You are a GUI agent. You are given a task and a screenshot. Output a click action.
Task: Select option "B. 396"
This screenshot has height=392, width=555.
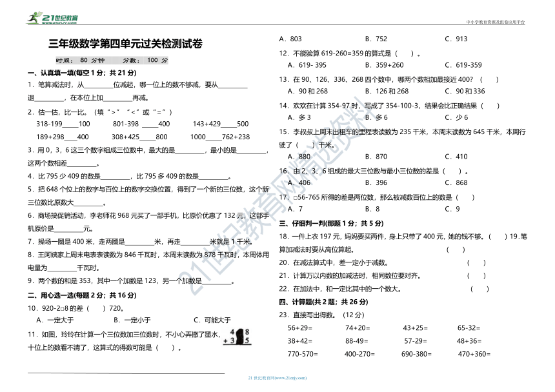(x=376, y=182)
